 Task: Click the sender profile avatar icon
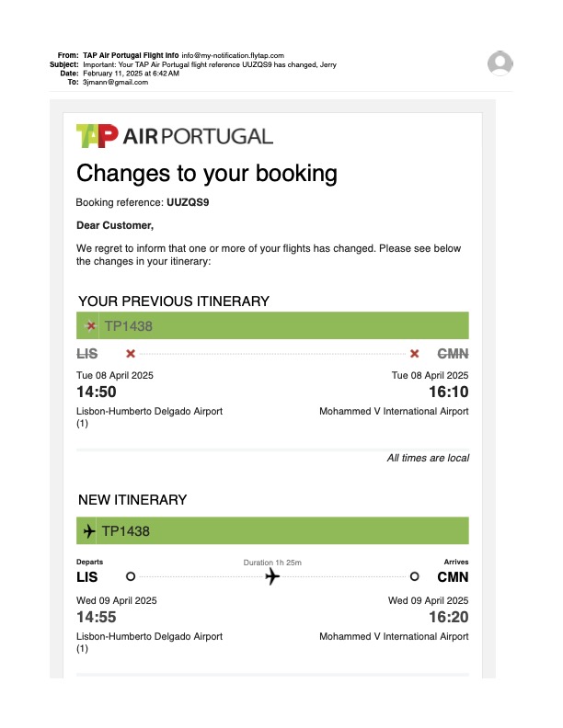tap(500, 63)
